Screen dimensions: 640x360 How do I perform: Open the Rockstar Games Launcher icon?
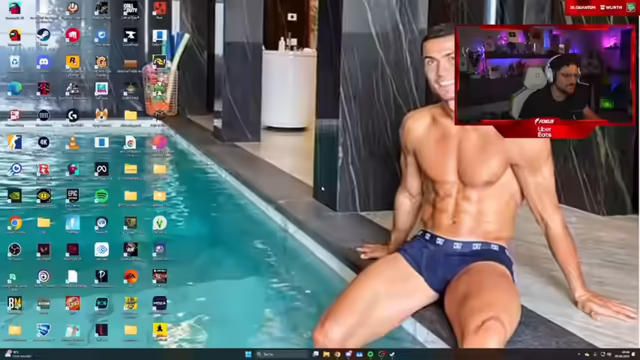[x=73, y=62]
